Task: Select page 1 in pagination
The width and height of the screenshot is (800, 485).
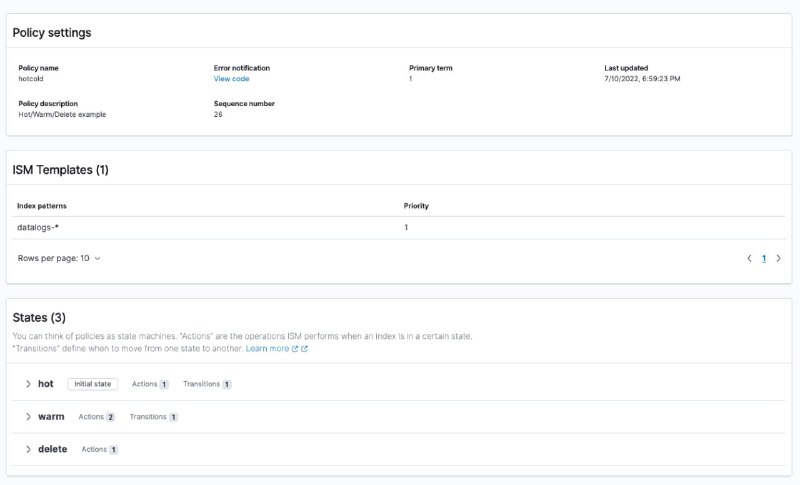Action: 764,259
